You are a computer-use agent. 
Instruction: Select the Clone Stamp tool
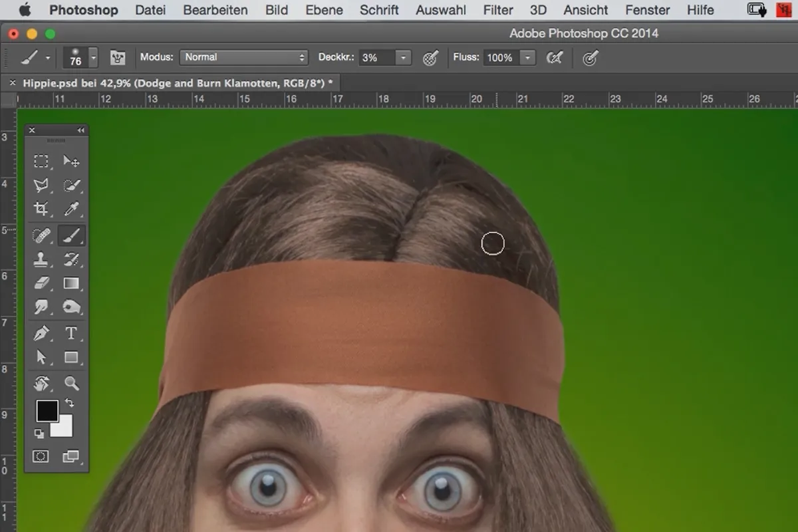(41, 259)
